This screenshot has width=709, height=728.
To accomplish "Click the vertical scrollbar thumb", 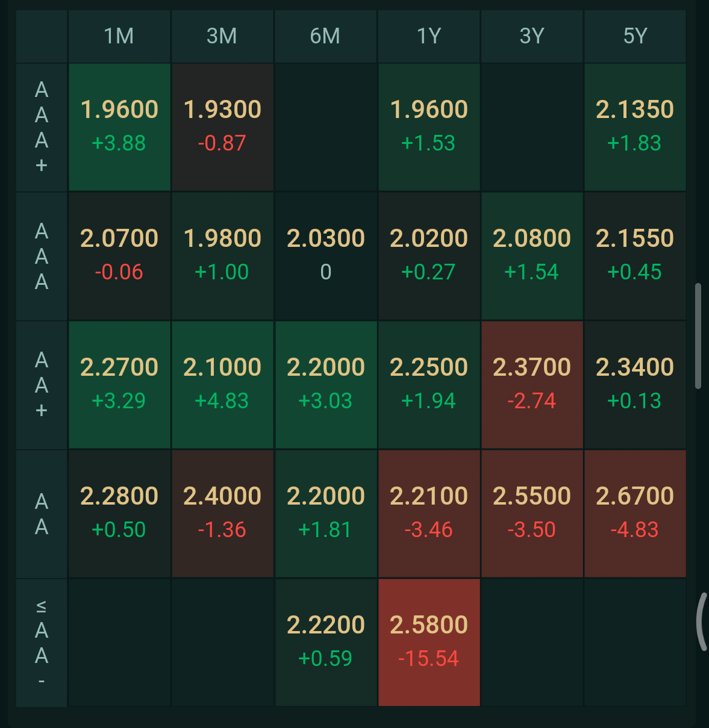I will click(698, 335).
